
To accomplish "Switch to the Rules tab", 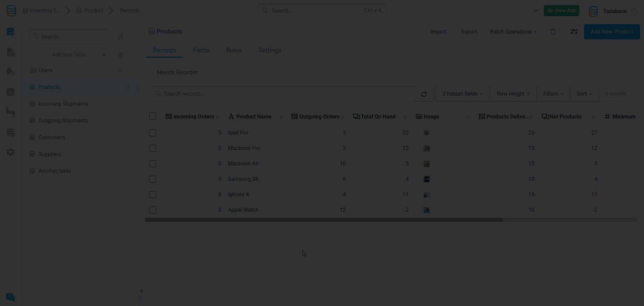I will 234,50.
